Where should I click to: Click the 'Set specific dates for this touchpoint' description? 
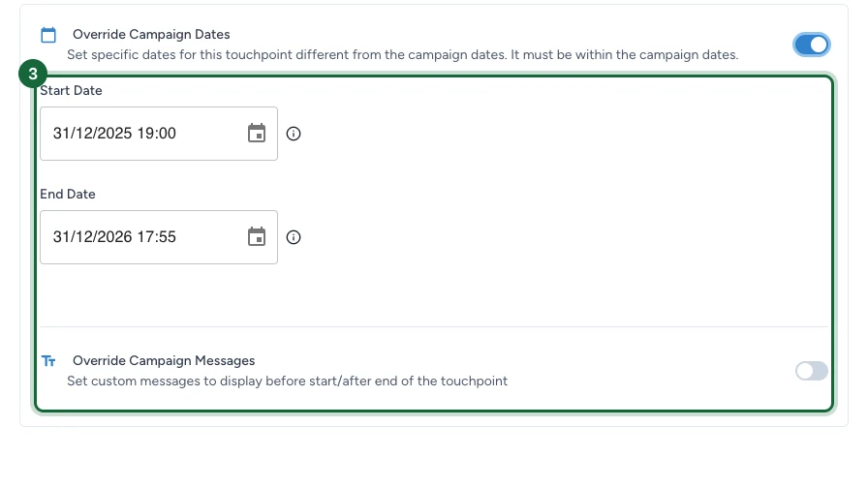402,55
